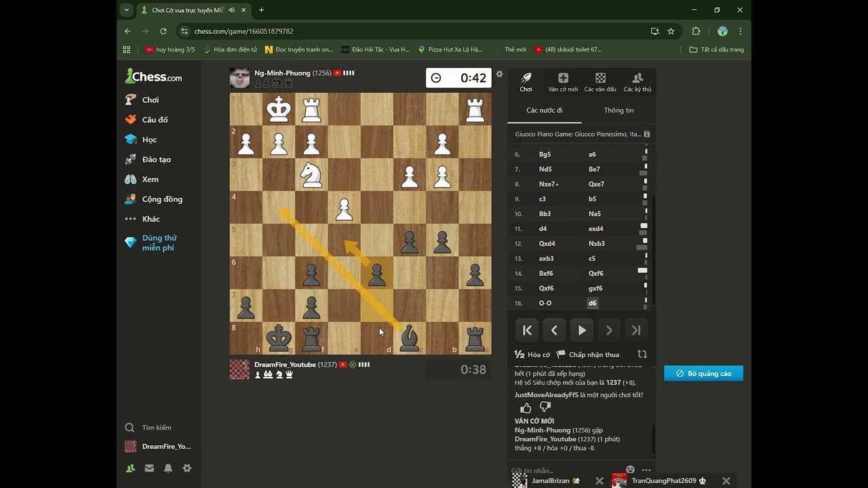Open the Chơi sidebar menu
868x488 pixels.
click(142, 100)
